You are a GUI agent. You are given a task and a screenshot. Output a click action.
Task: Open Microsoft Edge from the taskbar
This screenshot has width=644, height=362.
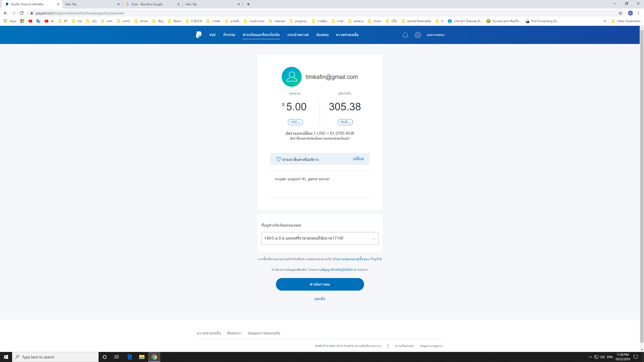coord(130,357)
